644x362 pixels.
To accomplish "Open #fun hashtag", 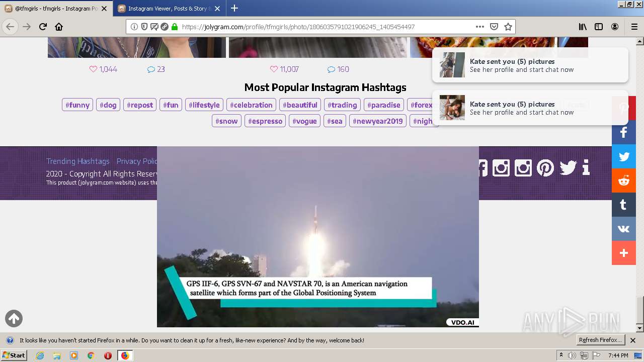I will coord(171,105).
